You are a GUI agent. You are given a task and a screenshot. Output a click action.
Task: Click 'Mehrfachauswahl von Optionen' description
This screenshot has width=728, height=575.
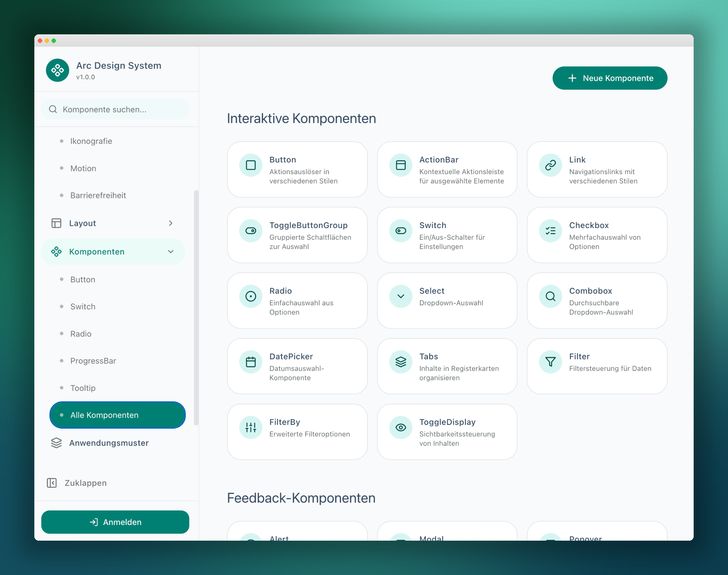coord(605,242)
